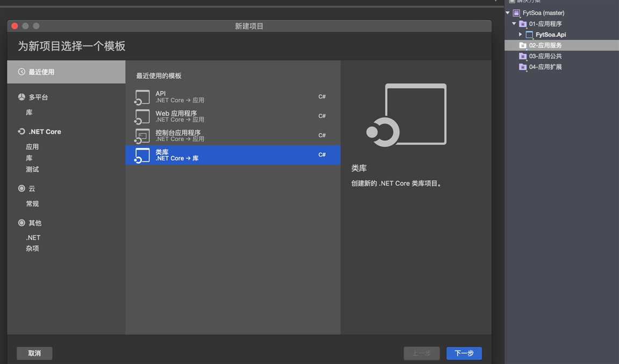
Task: Click the 控制台应用程序 template icon
Action: click(x=142, y=136)
